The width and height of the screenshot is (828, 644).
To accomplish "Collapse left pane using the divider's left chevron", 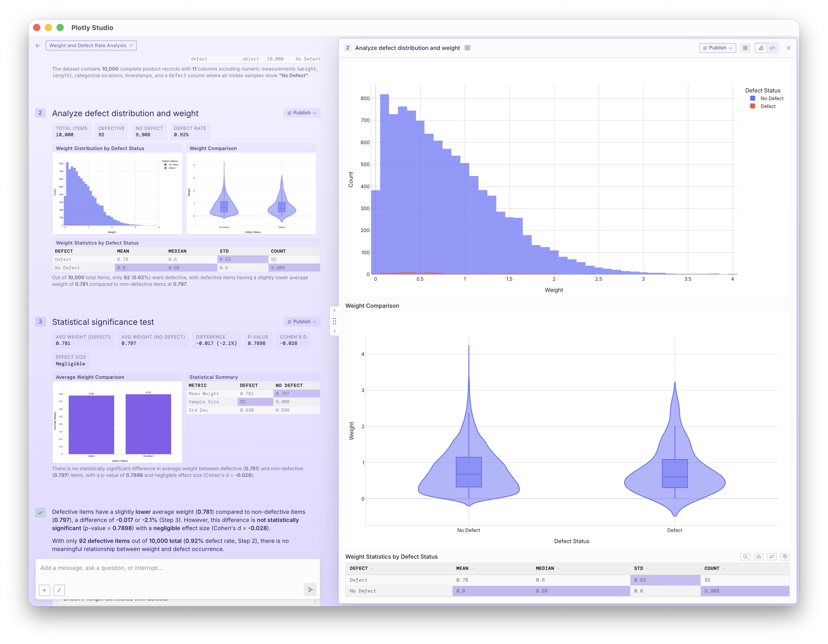I will pyautogui.click(x=334, y=311).
